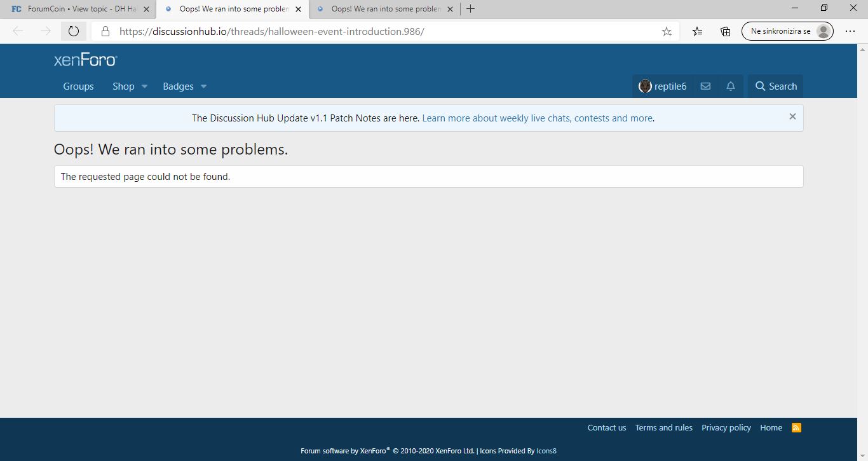Open the Terms and rules link

click(663, 427)
